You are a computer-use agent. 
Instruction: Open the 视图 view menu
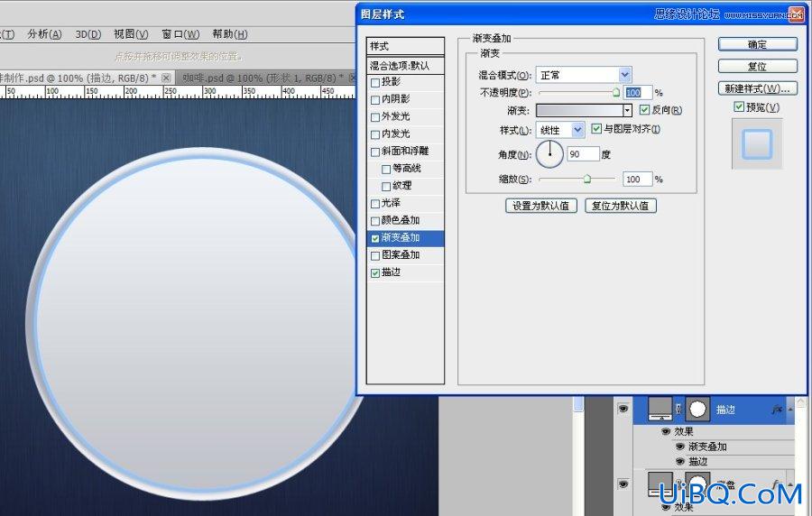click(x=131, y=34)
